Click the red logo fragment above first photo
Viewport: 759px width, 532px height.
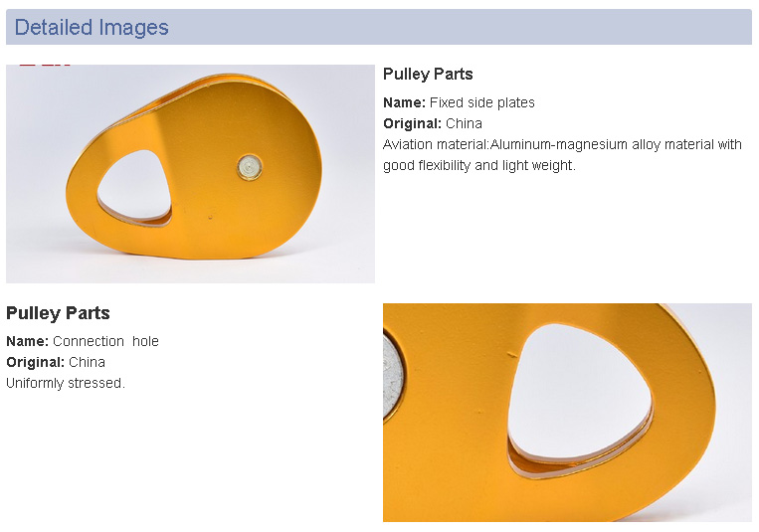pos(45,63)
